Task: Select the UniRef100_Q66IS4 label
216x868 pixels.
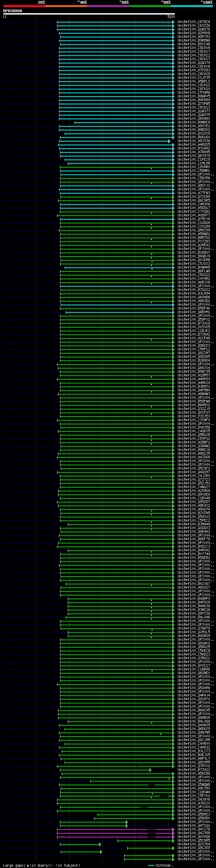Action: pos(194,368)
